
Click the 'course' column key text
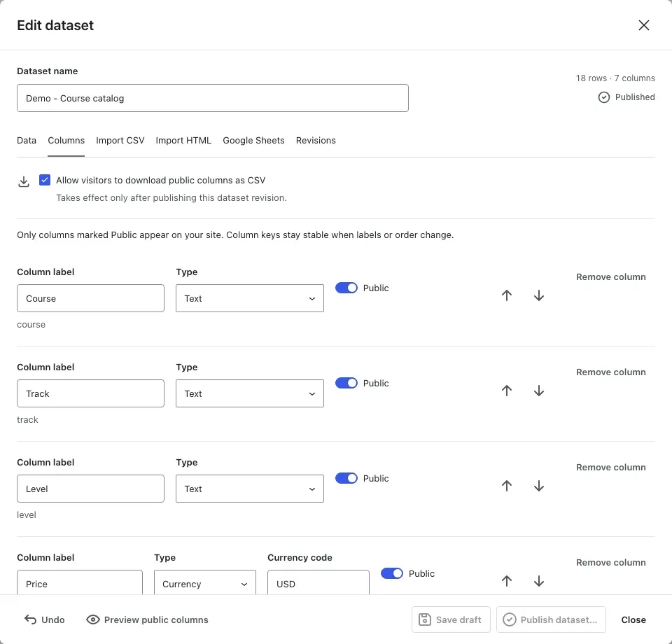[31, 325]
